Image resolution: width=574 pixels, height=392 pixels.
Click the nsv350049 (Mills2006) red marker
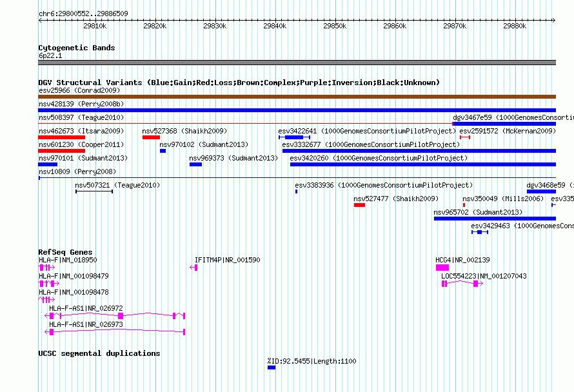coord(464,205)
